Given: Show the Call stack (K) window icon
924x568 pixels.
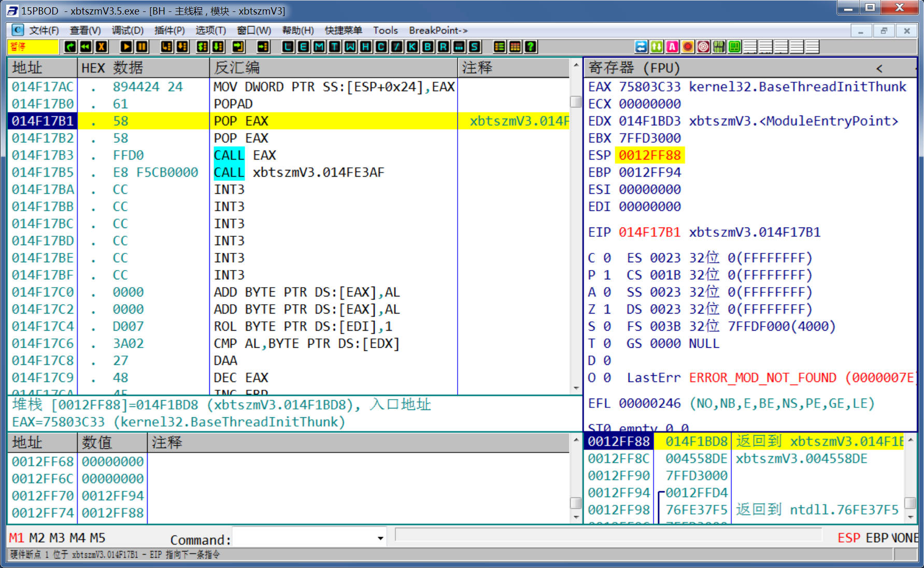Looking at the screenshot, I should [x=413, y=47].
